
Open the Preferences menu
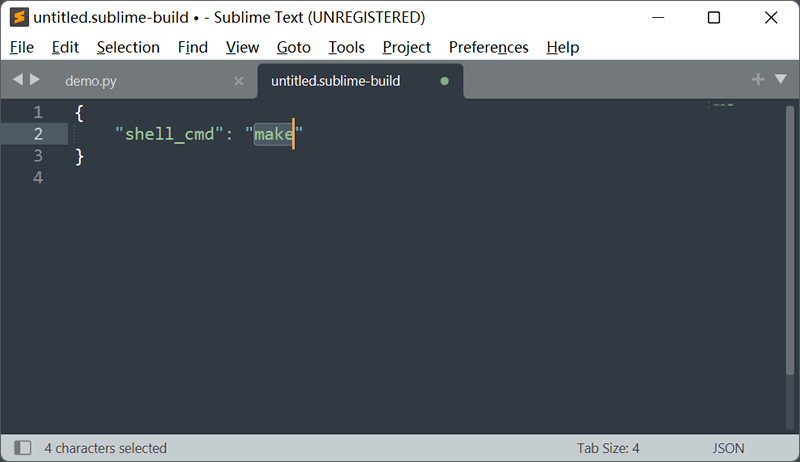(x=488, y=47)
